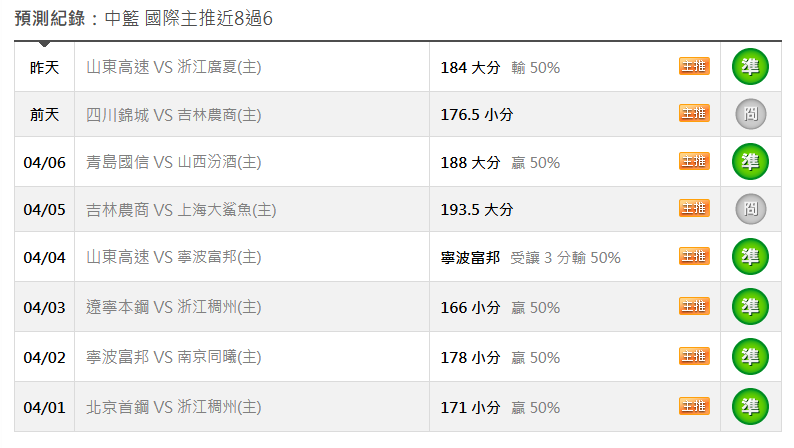This screenshot has height=448, width=794.
Task: Click the green 準 icon for 04/01
Action: (750, 406)
